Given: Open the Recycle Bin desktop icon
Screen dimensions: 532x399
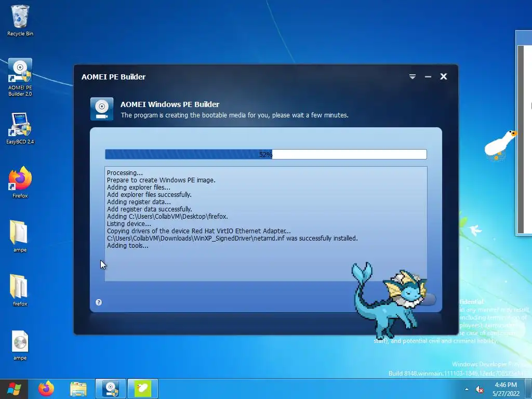Looking at the screenshot, I should coord(20,20).
